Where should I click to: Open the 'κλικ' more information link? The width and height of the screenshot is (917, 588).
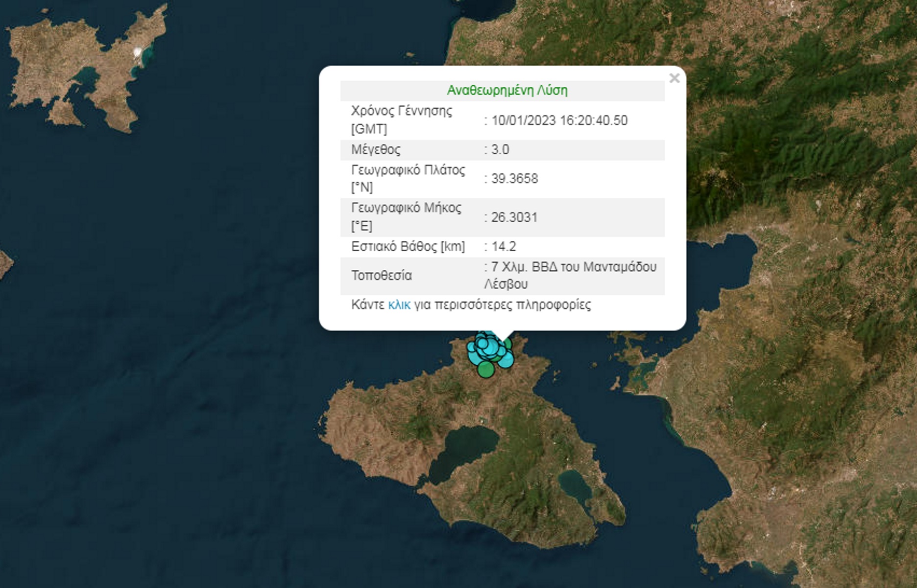[x=399, y=305]
